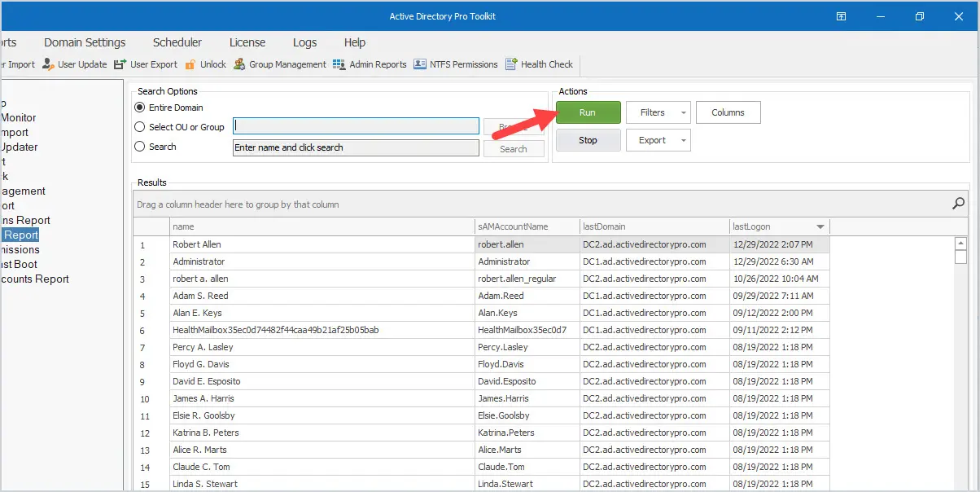This screenshot has width=980, height=492.
Task: Click the 'Enter name and click search' field
Action: tap(357, 147)
